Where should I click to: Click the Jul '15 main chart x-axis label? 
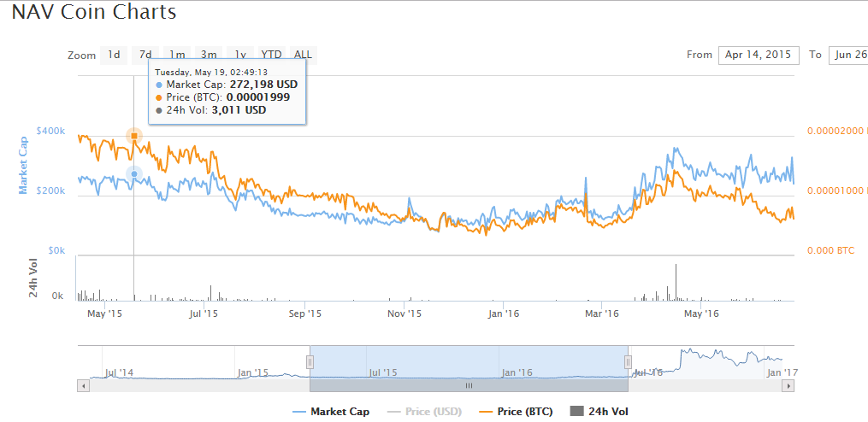pos(204,314)
